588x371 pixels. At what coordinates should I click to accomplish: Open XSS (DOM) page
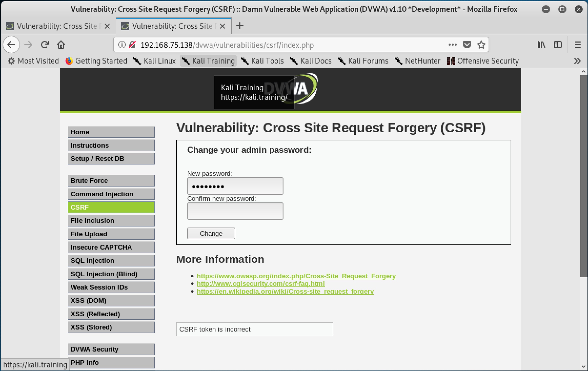tap(111, 301)
